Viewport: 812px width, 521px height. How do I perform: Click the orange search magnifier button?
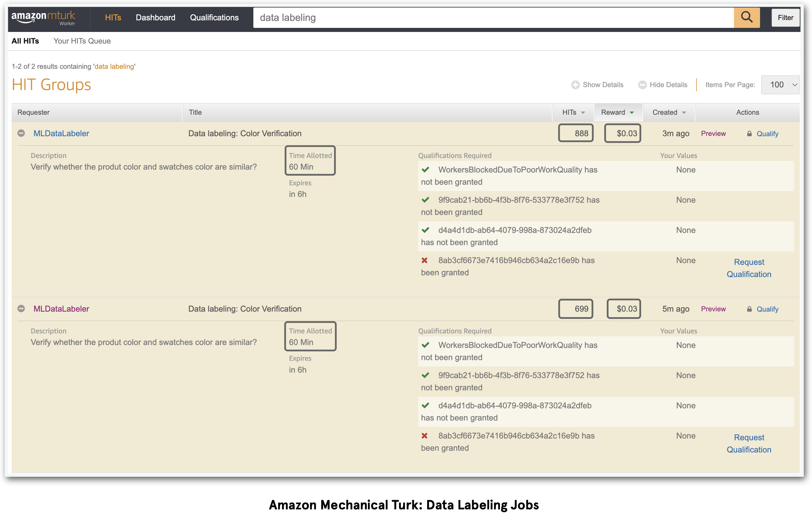(x=746, y=18)
